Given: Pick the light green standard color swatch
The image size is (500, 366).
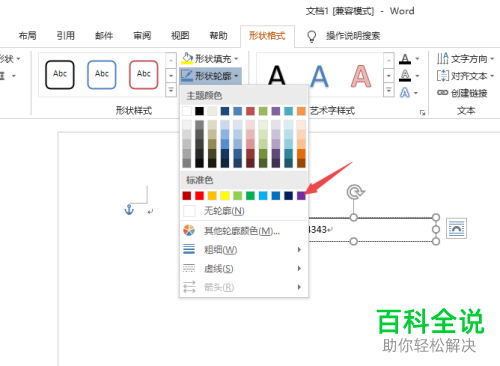Looking at the screenshot, I should (238, 195).
